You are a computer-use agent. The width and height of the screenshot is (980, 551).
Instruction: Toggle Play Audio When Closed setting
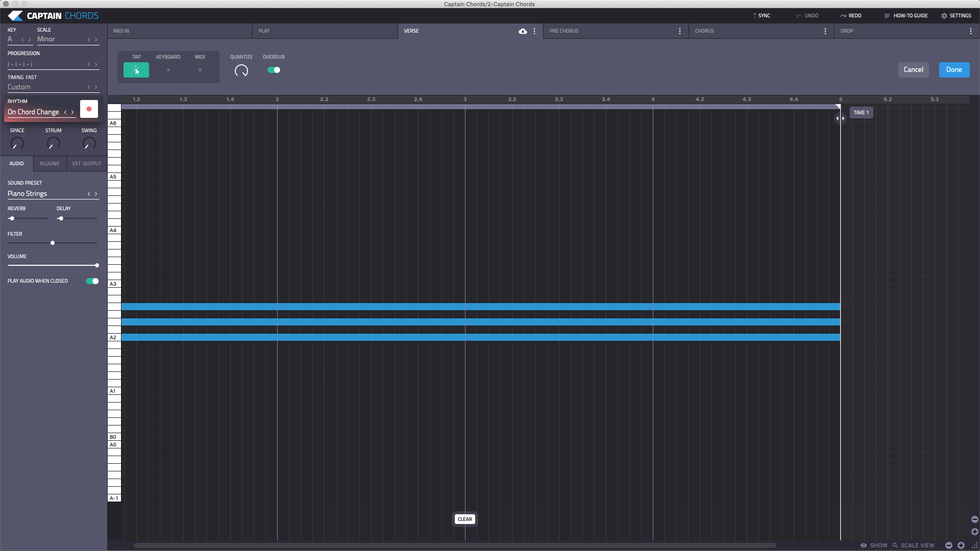pos(92,281)
